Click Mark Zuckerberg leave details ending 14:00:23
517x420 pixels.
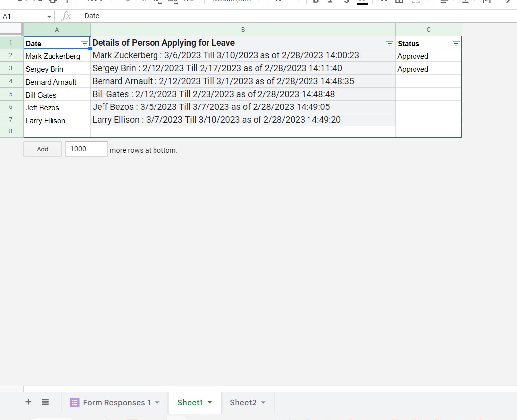click(243, 55)
